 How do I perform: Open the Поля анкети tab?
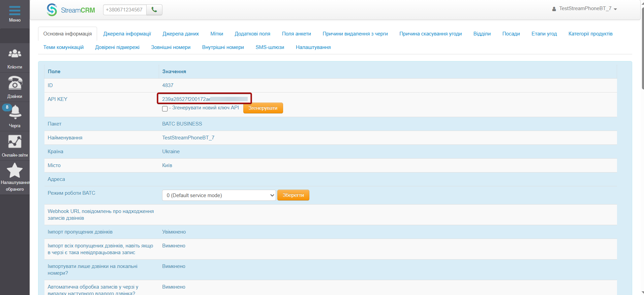297,34
